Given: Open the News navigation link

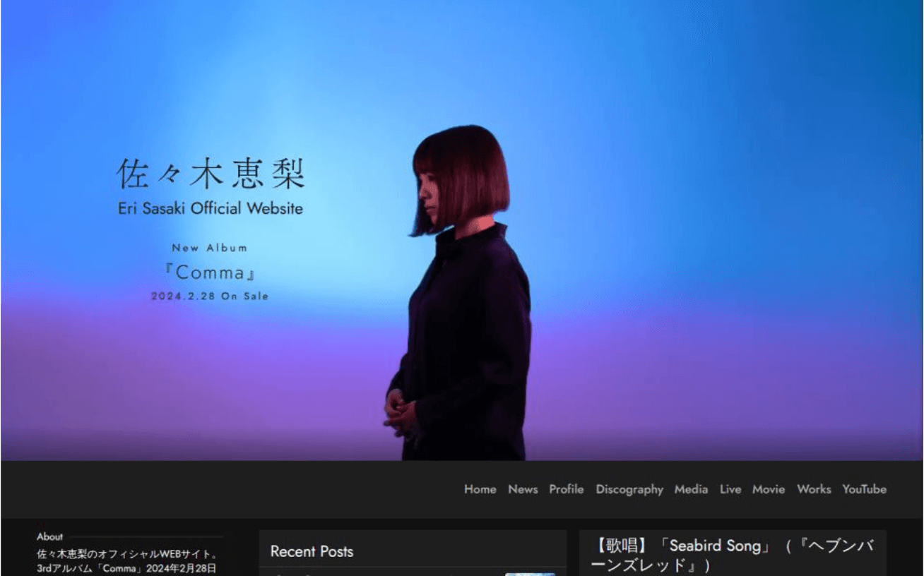Looking at the screenshot, I should point(523,489).
